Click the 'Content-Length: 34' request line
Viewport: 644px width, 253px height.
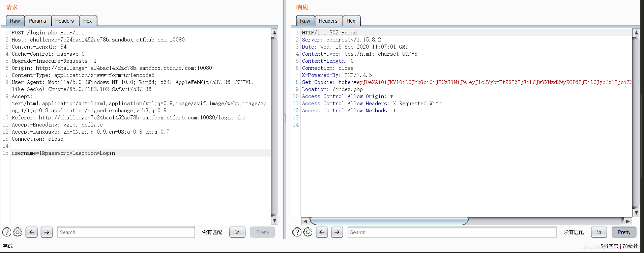(x=39, y=47)
